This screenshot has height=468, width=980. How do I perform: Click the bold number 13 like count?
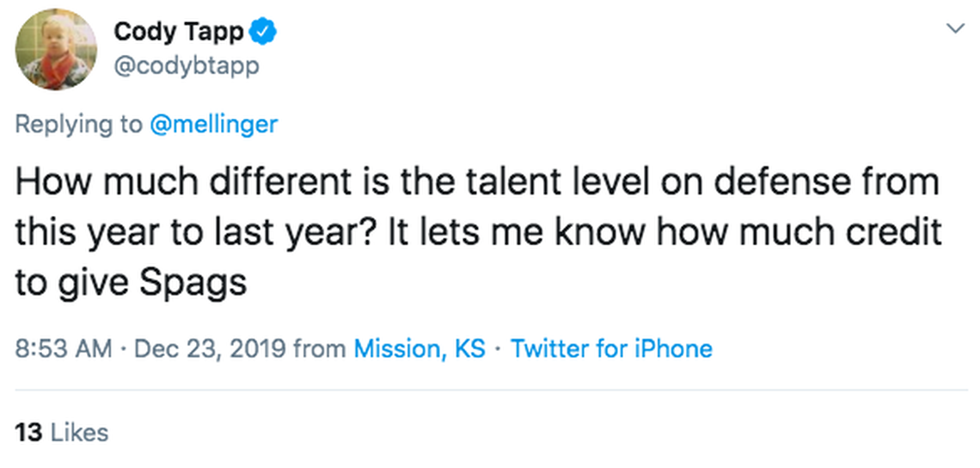[28, 432]
